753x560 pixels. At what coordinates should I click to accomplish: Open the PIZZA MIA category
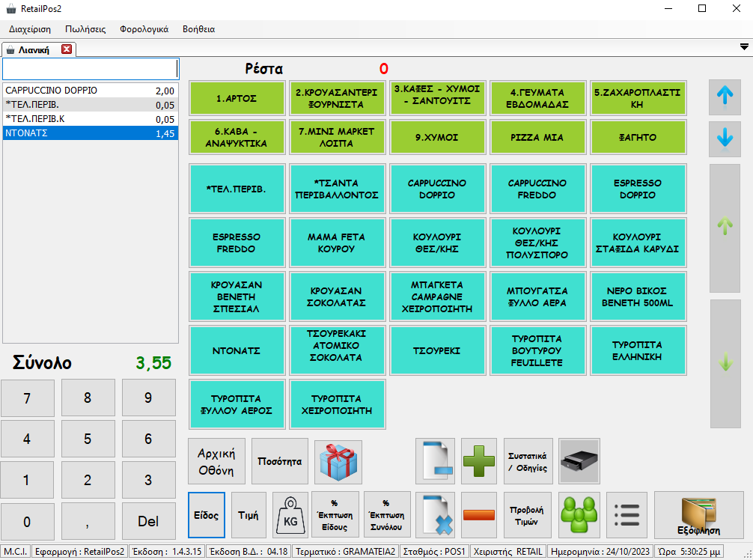click(x=537, y=137)
